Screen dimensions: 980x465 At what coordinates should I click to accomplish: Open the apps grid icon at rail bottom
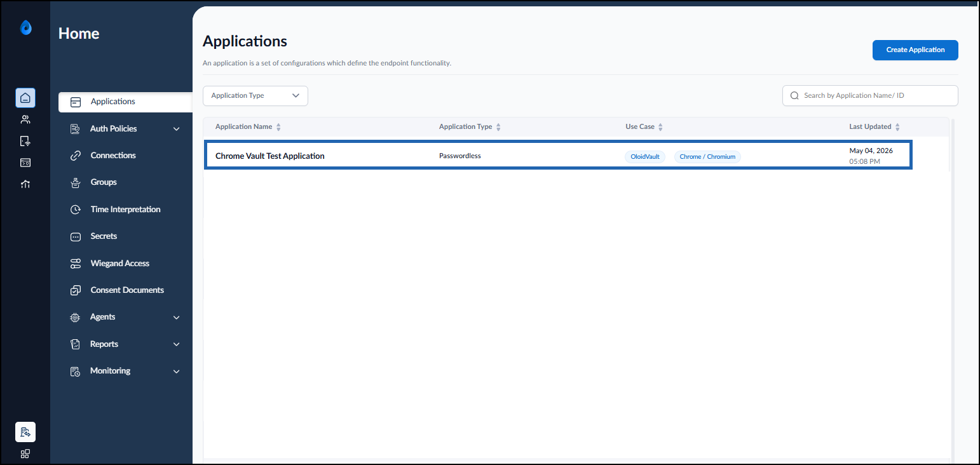(25, 454)
